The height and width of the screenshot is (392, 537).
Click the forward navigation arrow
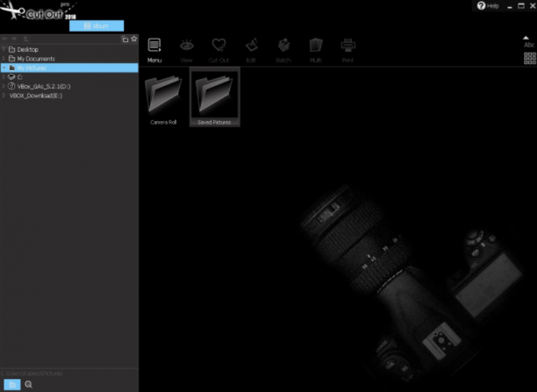(14, 39)
